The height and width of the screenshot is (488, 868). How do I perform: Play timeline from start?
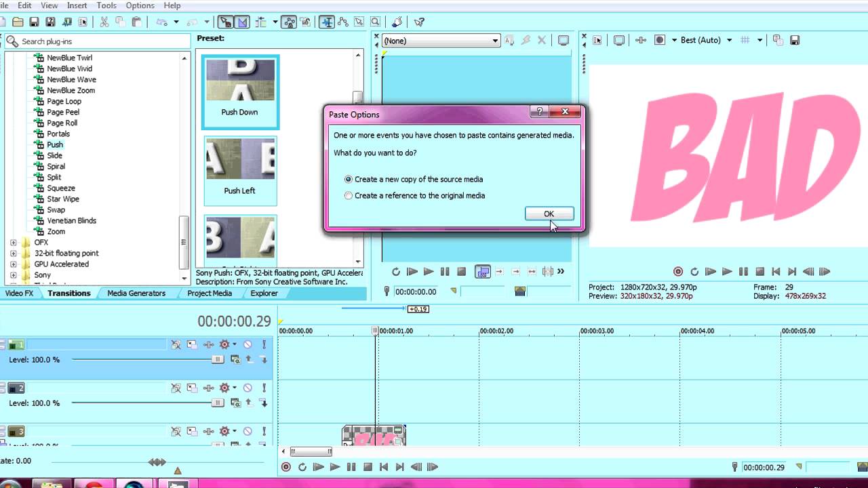(319, 467)
